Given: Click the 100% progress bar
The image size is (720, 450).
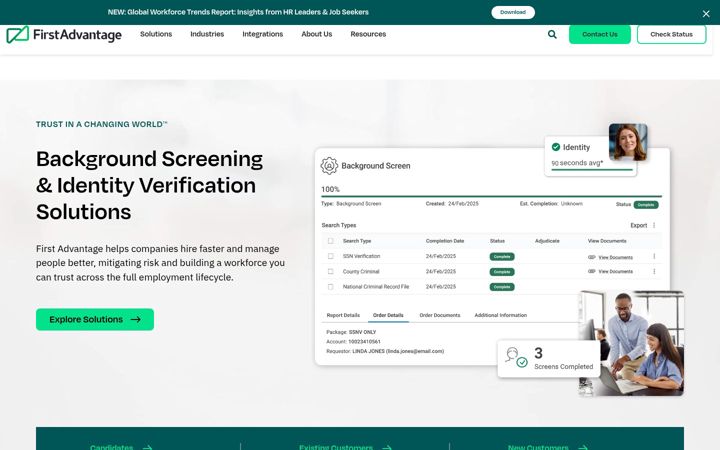Looking at the screenshot, I should pyautogui.click(x=491, y=196).
